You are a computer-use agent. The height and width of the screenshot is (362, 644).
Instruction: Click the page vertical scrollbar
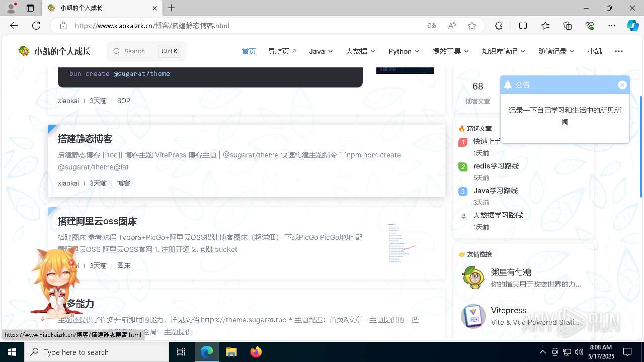(x=641, y=146)
